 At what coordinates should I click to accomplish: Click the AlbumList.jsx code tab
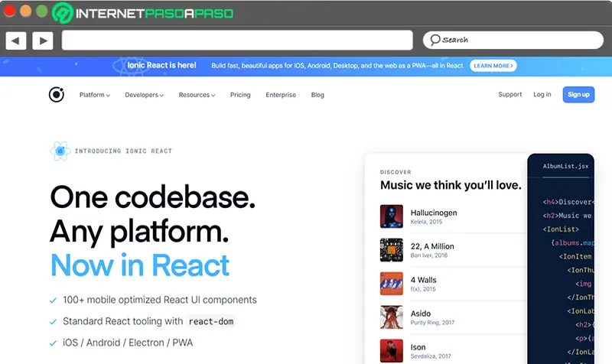565,166
